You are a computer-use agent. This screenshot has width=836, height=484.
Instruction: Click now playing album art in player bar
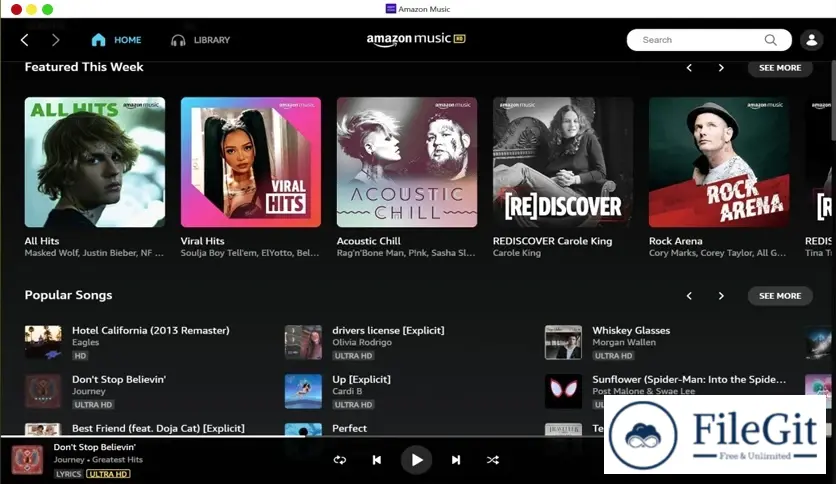[27, 459]
